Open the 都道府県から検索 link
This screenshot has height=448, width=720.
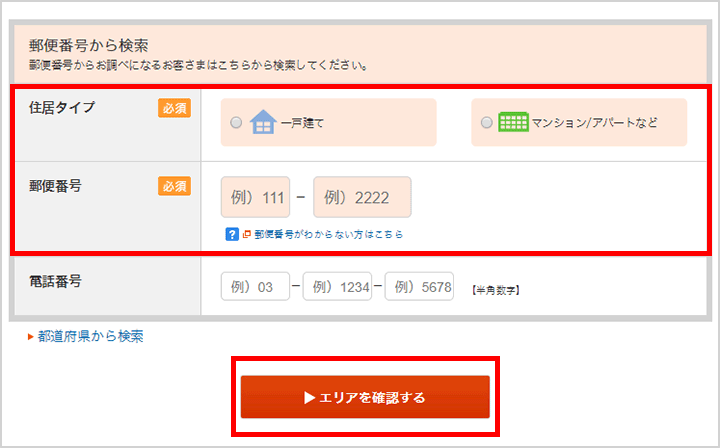pos(90,336)
